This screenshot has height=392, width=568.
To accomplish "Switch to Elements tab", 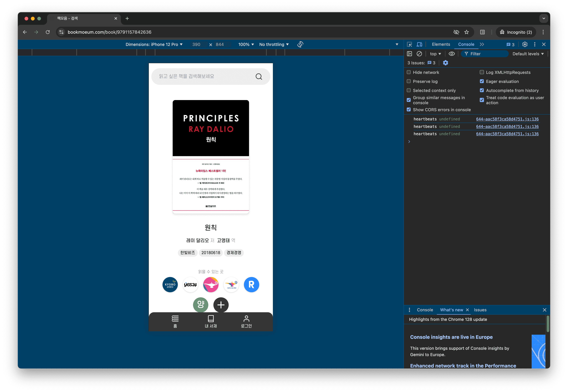I will (x=441, y=44).
